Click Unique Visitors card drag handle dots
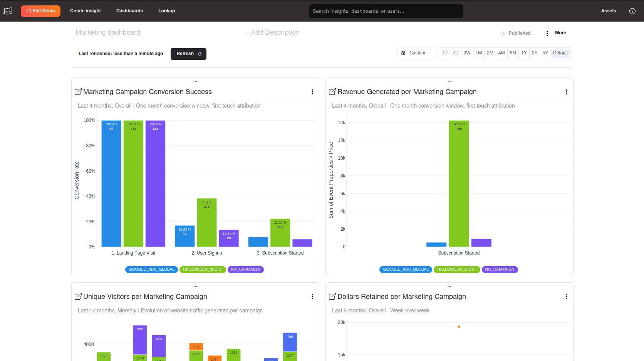Image resolution: width=644 pixels, height=361 pixels. 195,287
